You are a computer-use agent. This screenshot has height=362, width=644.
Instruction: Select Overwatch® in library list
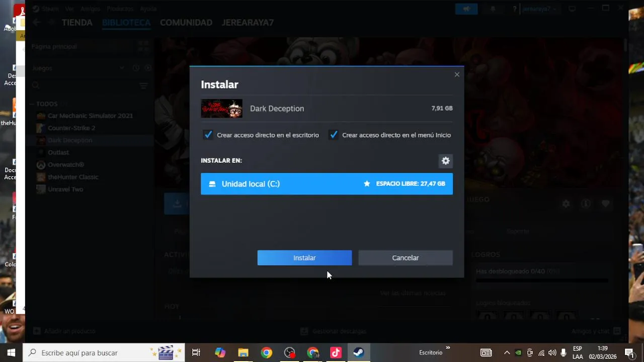point(66,165)
